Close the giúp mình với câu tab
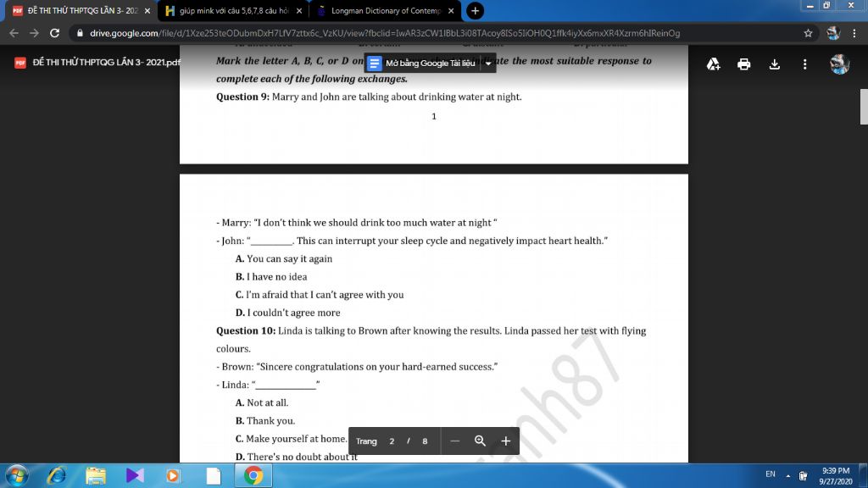 click(x=299, y=11)
